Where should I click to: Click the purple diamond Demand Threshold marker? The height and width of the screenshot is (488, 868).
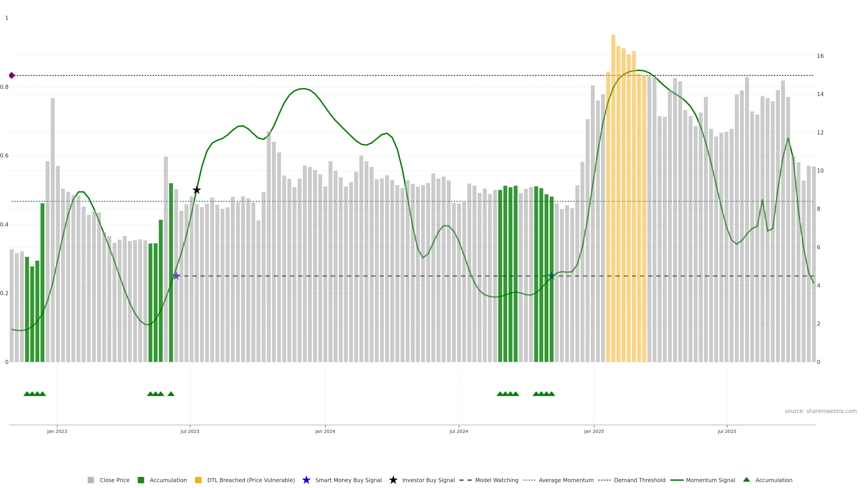12,75
